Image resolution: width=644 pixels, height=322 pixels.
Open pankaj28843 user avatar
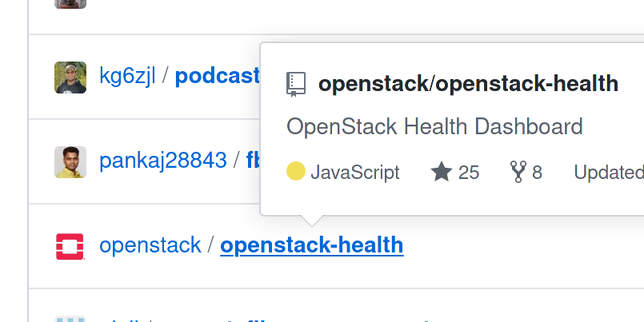coord(70,162)
